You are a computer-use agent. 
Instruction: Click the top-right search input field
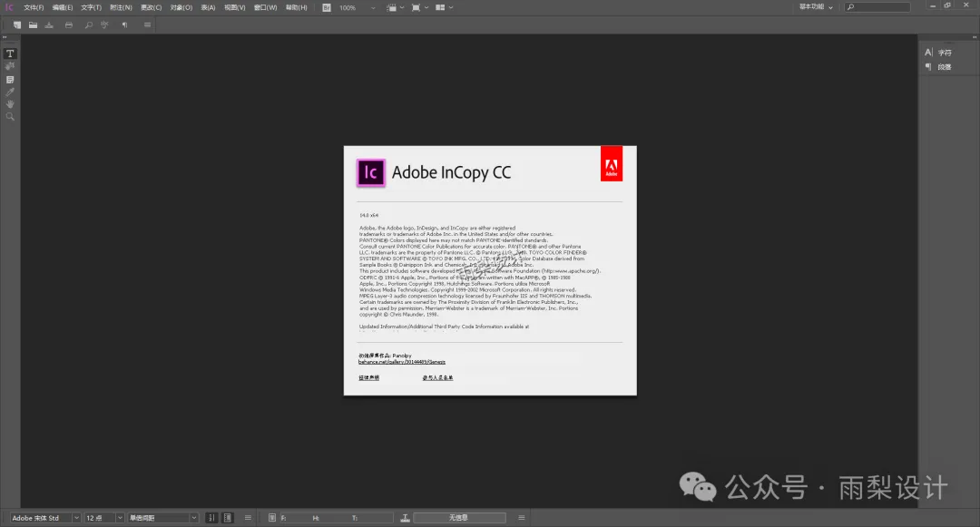[x=878, y=7]
